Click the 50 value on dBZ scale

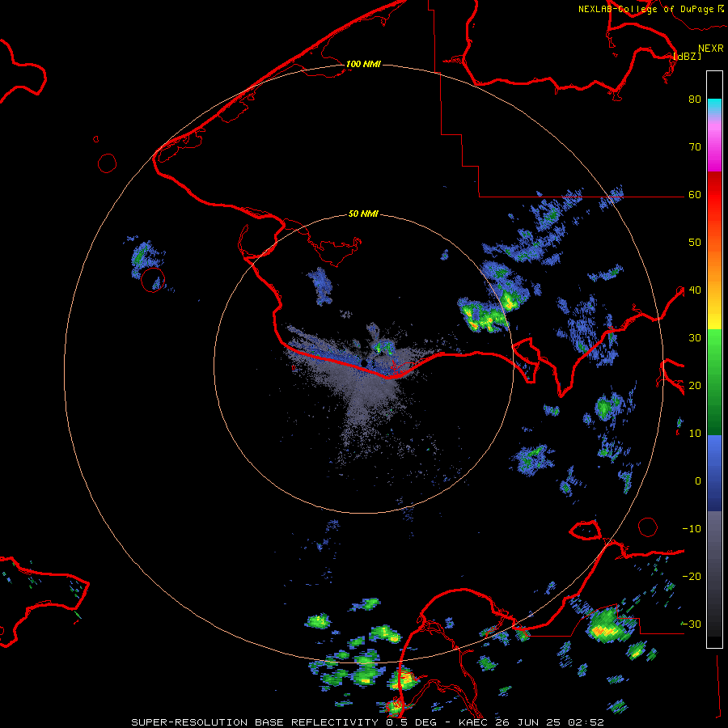[x=695, y=243]
